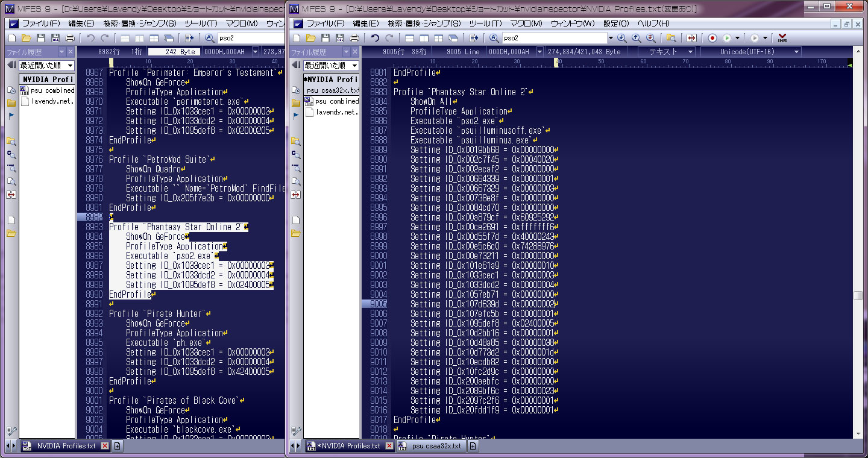Click Open folder icon in left window toolbar
This screenshot has width=868, height=458.
[x=27, y=38]
